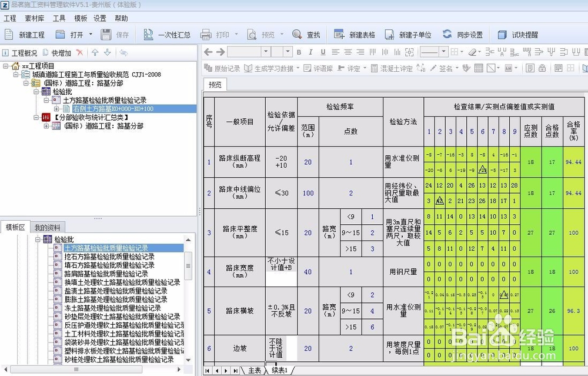Toggle bold formatting
Screen dimensions: 588x376
pyautogui.click(x=299, y=52)
